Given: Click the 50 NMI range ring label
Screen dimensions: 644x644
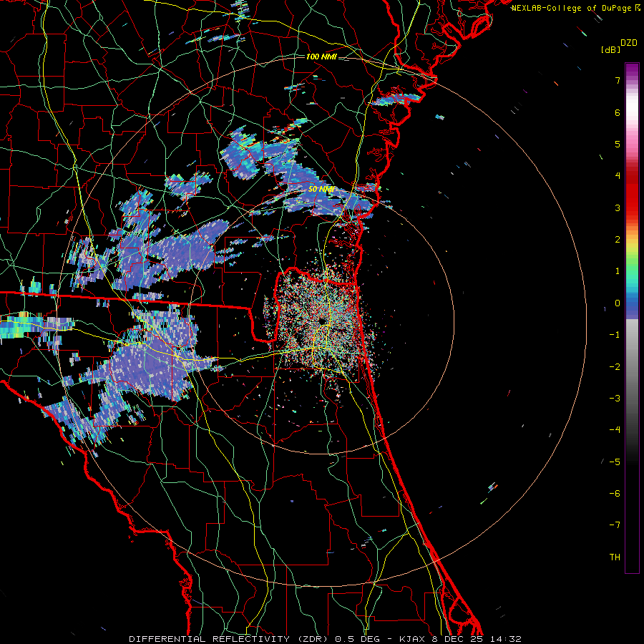Looking at the screenshot, I should pyautogui.click(x=321, y=189).
